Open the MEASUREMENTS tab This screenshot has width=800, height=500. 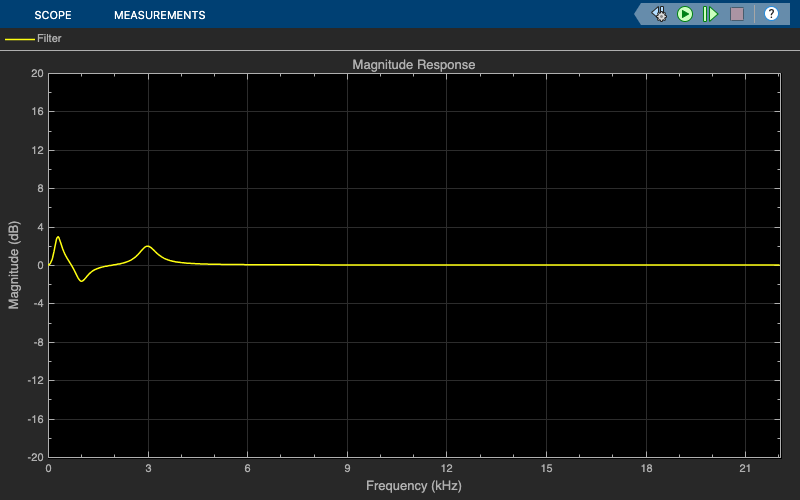pos(160,15)
